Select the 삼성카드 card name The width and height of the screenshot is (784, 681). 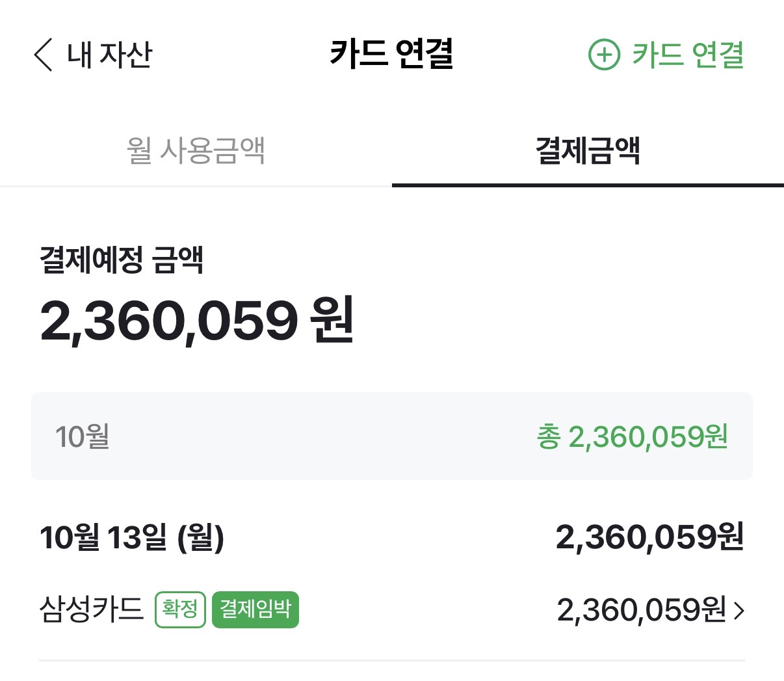pos(91,609)
